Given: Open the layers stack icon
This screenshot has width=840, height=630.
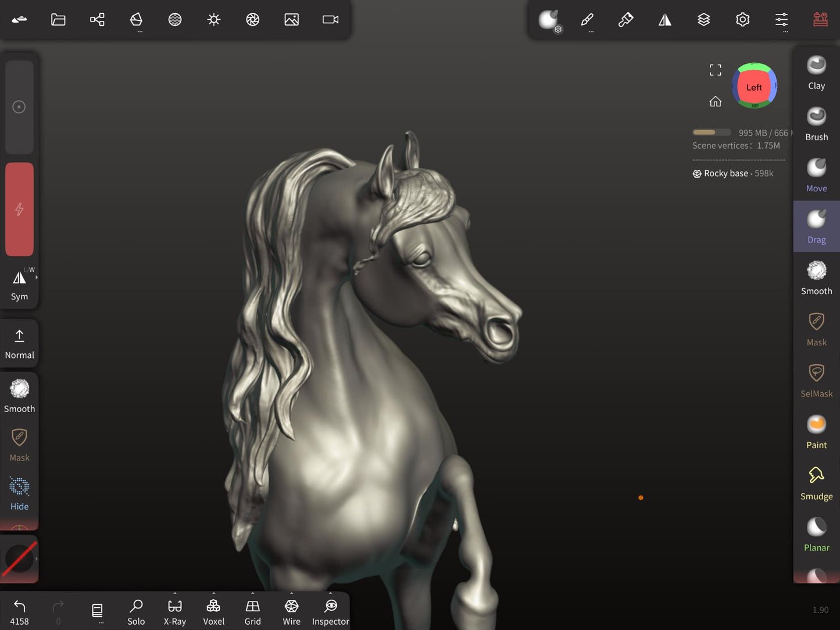Looking at the screenshot, I should pyautogui.click(x=703, y=20).
